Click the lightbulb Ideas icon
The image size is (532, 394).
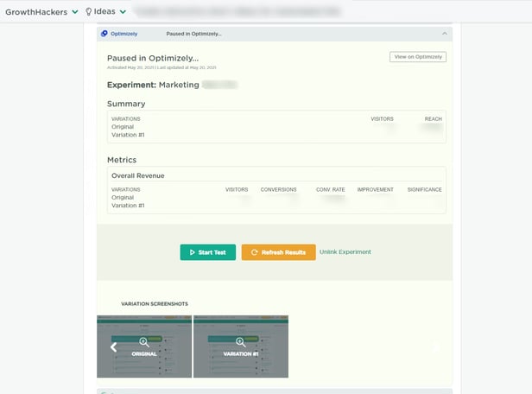[89, 11]
